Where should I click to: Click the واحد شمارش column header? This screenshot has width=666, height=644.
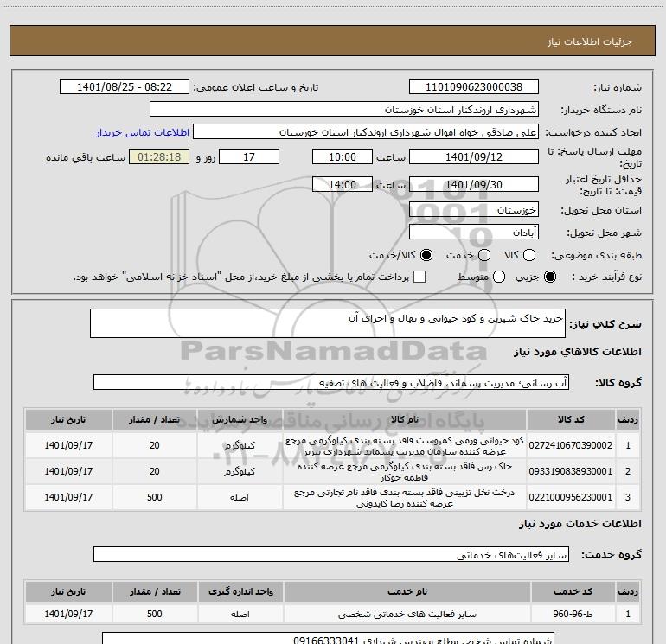point(240,420)
